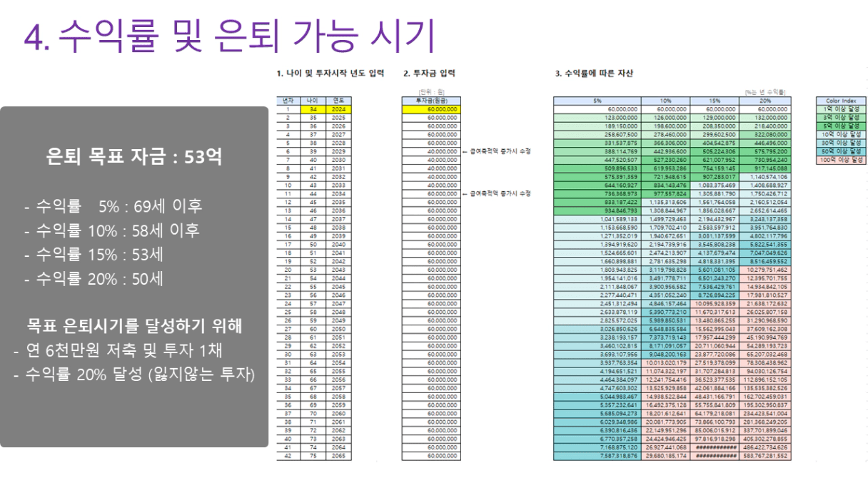Pick the 1억 이상 달성 color swatch
This screenshot has width=868, height=488.
840,109
